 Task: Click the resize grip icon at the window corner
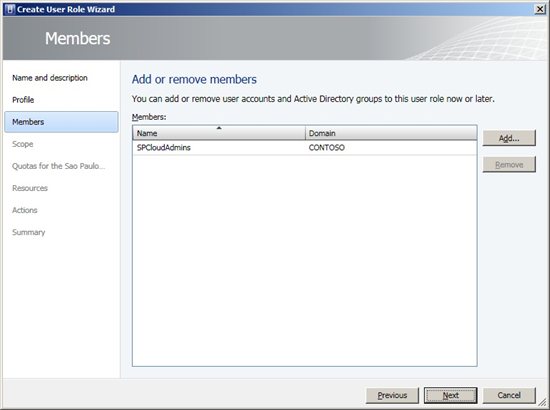click(543, 402)
